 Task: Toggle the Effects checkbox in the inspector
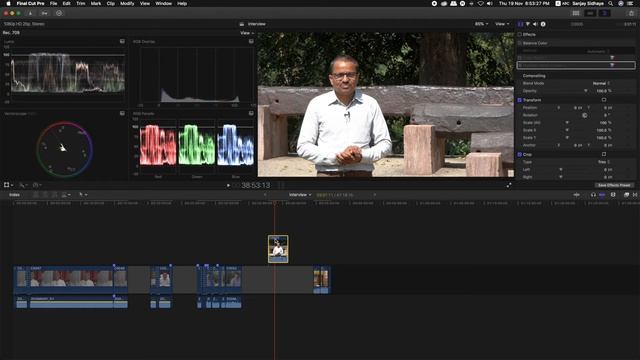coord(520,34)
